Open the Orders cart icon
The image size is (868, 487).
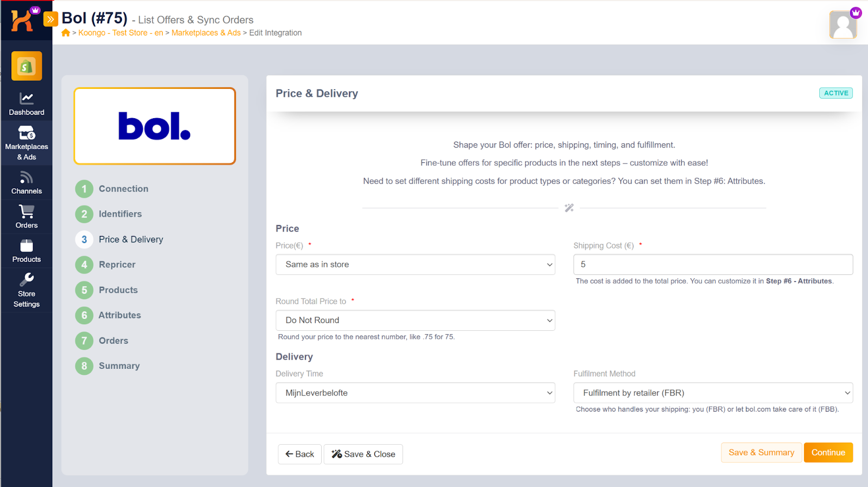27,212
